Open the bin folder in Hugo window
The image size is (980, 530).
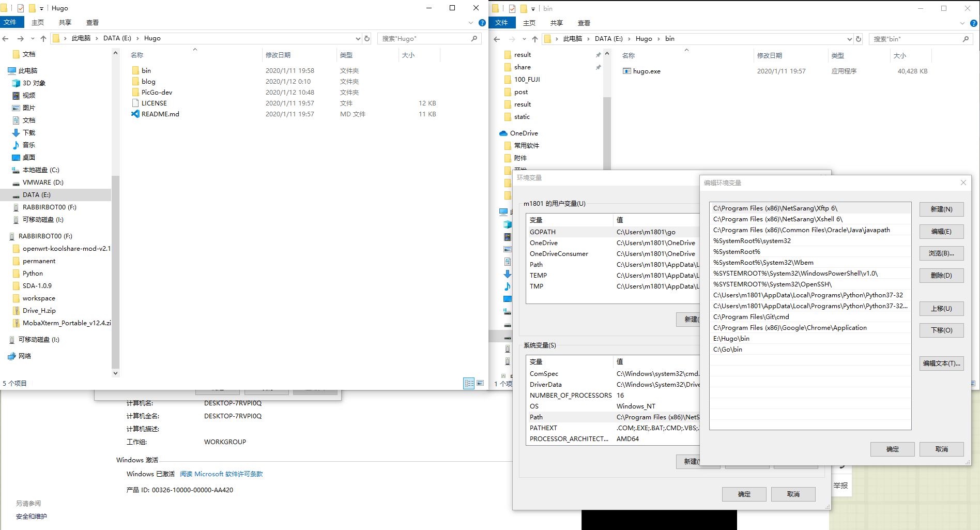pyautogui.click(x=146, y=70)
